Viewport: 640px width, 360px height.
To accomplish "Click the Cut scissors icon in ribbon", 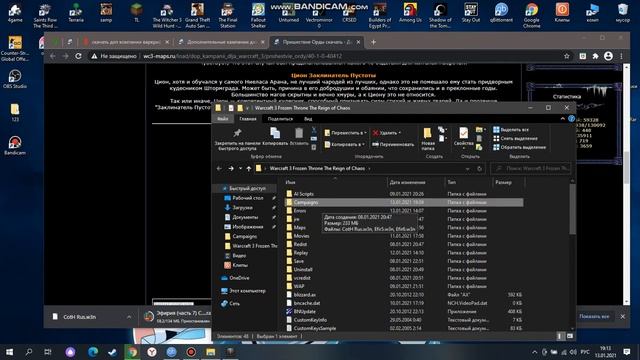I will [x=314, y=130].
